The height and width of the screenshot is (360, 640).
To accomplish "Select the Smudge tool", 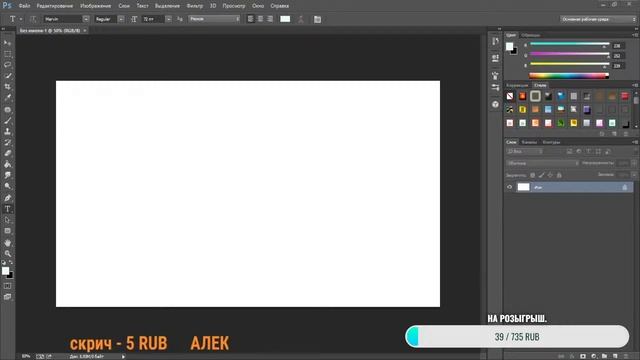I will [7, 175].
